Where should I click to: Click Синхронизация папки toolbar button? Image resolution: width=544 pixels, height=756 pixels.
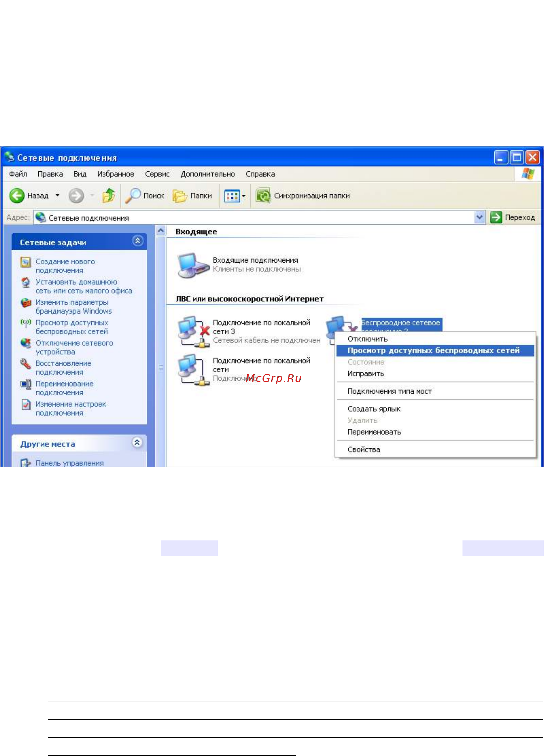(303, 196)
